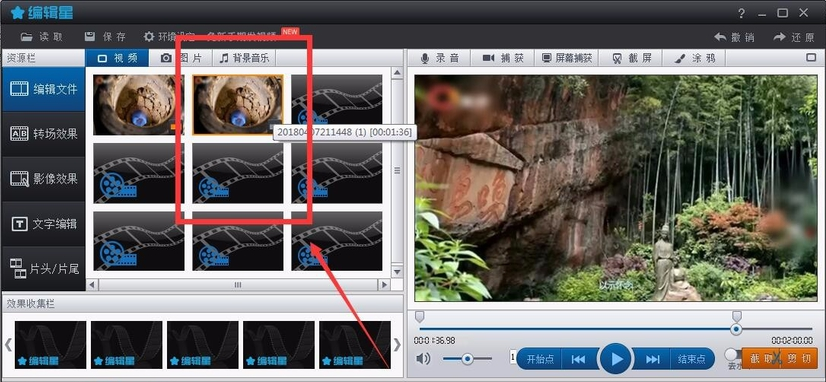Click the down arrow of clip list scrollbar
Image resolution: width=826 pixels, height=382 pixels.
[397, 272]
